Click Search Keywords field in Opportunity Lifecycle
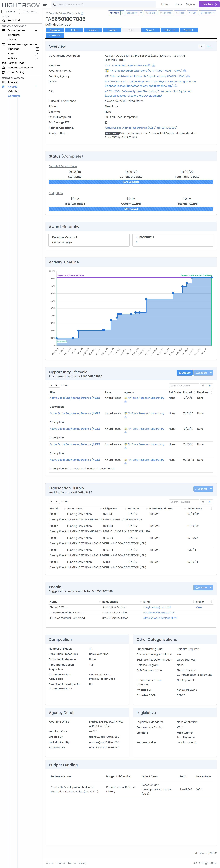Viewport: 220px width, 868px height. point(184,386)
